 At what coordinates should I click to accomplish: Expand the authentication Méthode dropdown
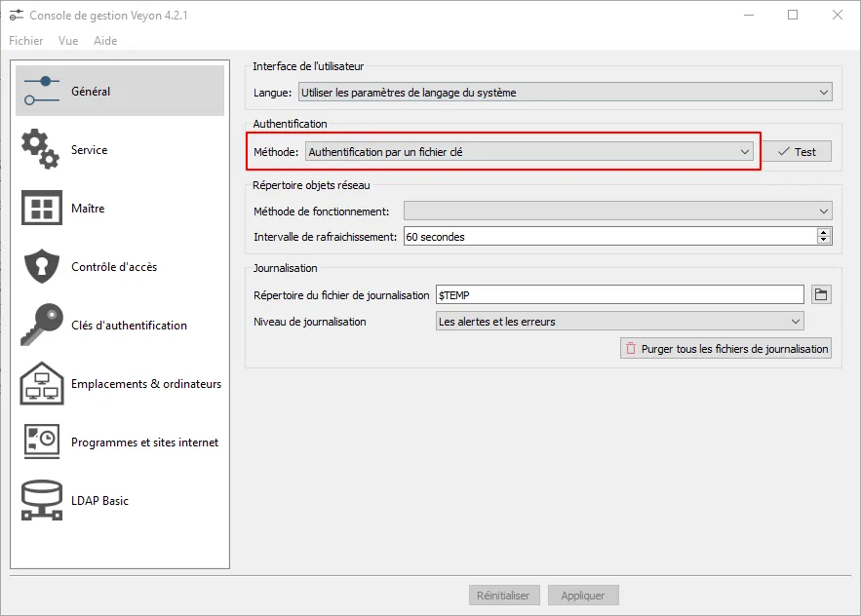(529, 151)
